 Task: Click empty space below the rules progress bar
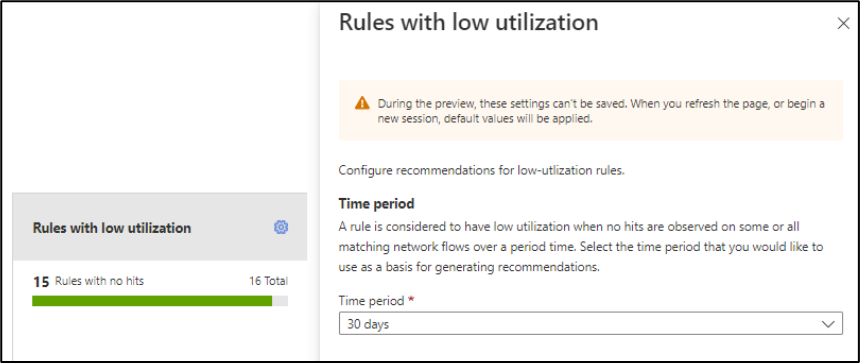(160, 334)
